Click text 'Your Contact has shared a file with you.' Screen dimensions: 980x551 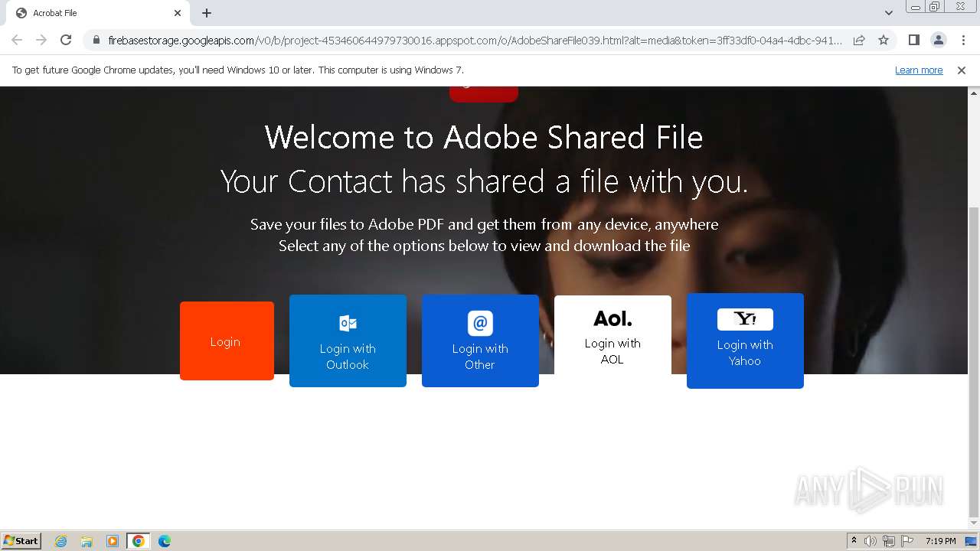pyautogui.click(x=484, y=182)
